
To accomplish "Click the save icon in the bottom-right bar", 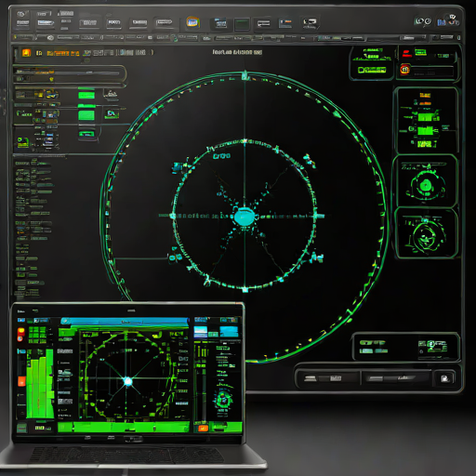I will (444, 378).
